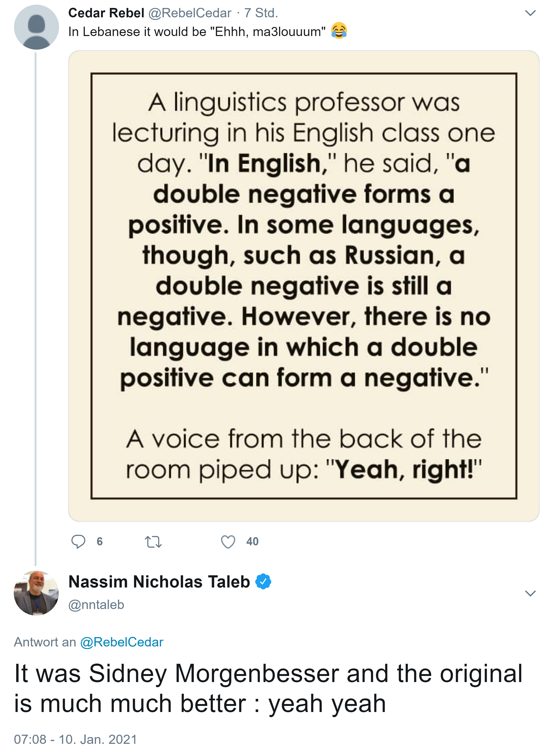The image size is (559, 756).
Task: Open the linguistics professor joke image
Action: pos(303,286)
